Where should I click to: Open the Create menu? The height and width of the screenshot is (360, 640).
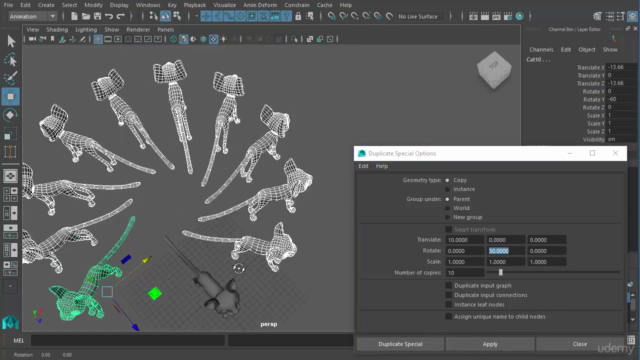click(x=46, y=5)
